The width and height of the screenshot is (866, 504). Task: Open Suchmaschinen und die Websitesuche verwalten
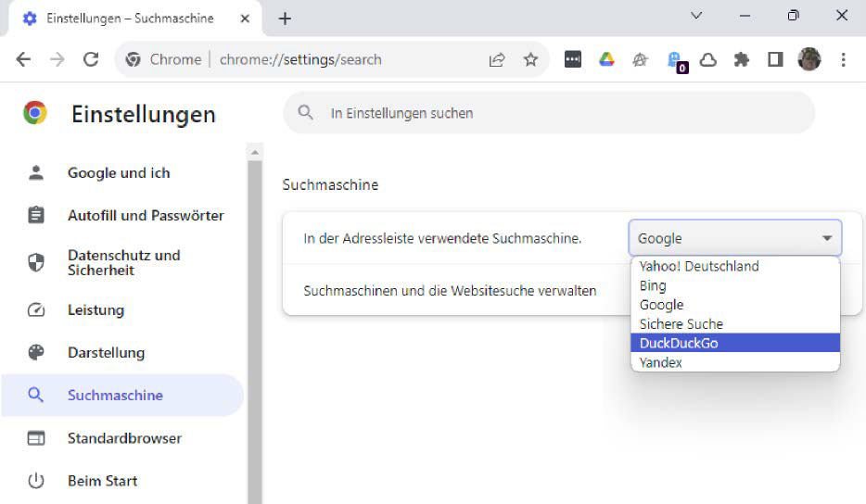tap(450, 290)
